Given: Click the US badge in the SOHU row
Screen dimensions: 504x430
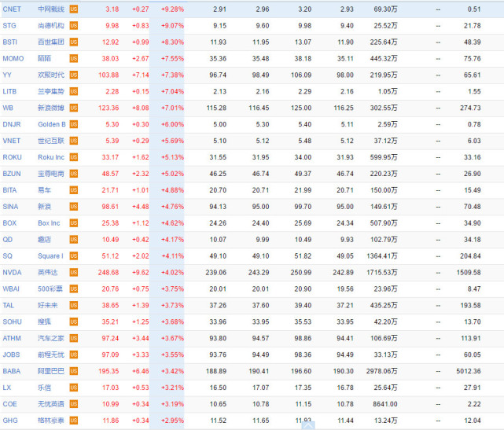Looking at the screenshot, I should click(74, 322).
